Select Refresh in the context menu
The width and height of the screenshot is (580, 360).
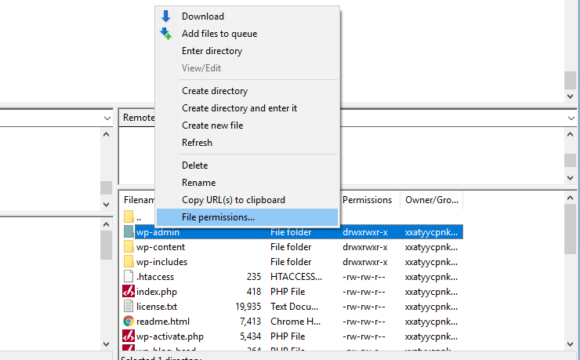tap(197, 143)
